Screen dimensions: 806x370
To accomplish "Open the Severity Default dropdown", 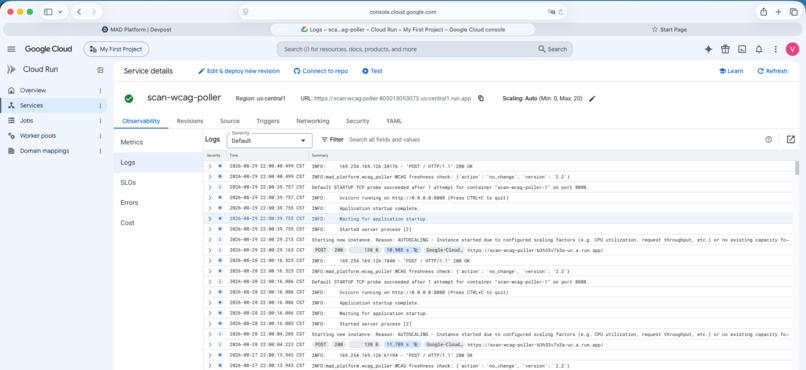I will pos(269,140).
